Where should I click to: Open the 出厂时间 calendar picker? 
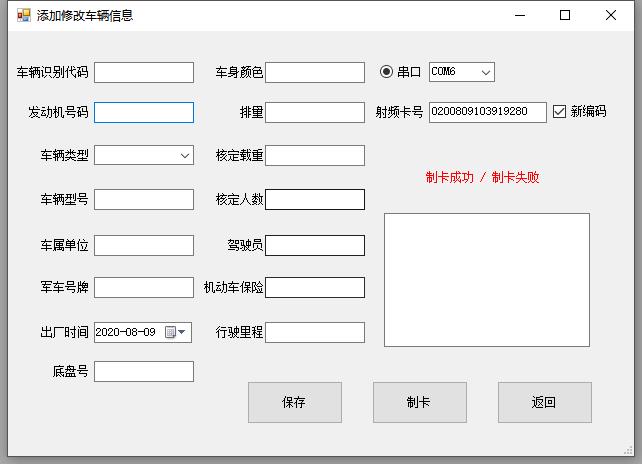(x=171, y=332)
